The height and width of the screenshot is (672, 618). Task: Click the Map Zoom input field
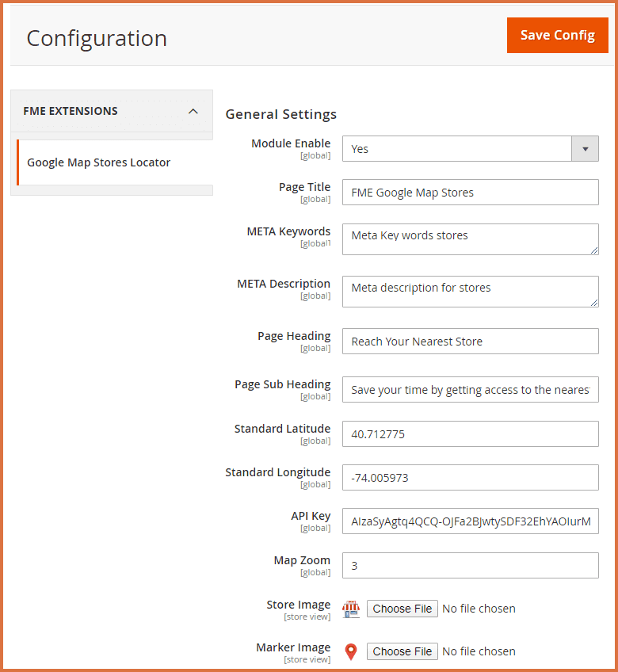(x=470, y=566)
